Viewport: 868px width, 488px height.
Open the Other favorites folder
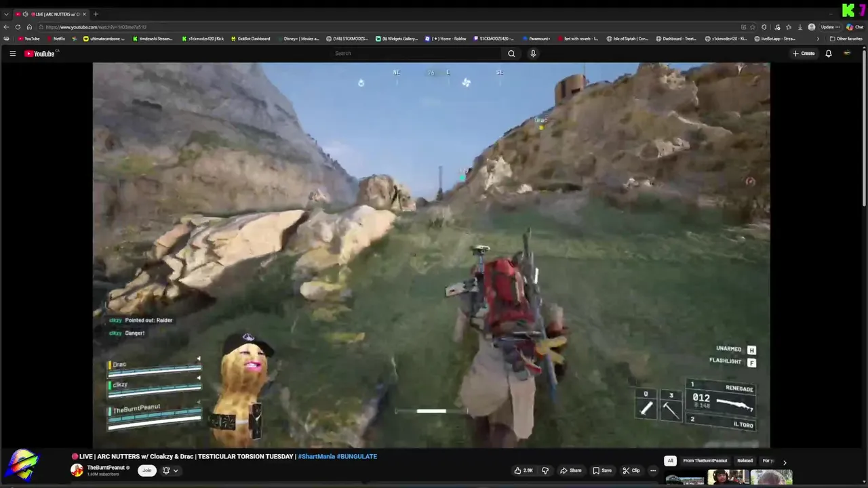click(846, 39)
